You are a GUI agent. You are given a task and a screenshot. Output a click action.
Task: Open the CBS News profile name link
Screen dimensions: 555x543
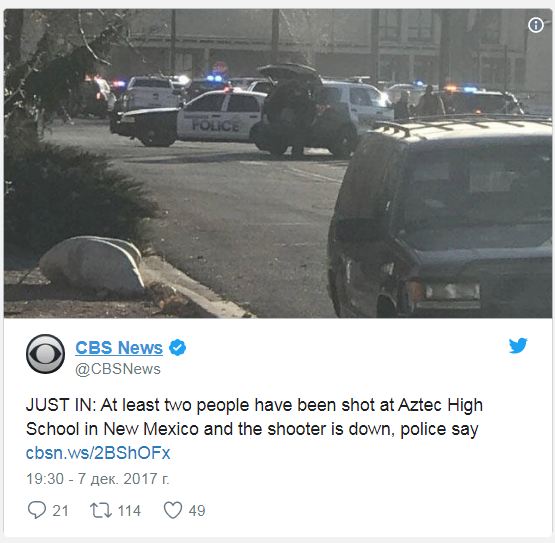click(x=119, y=348)
